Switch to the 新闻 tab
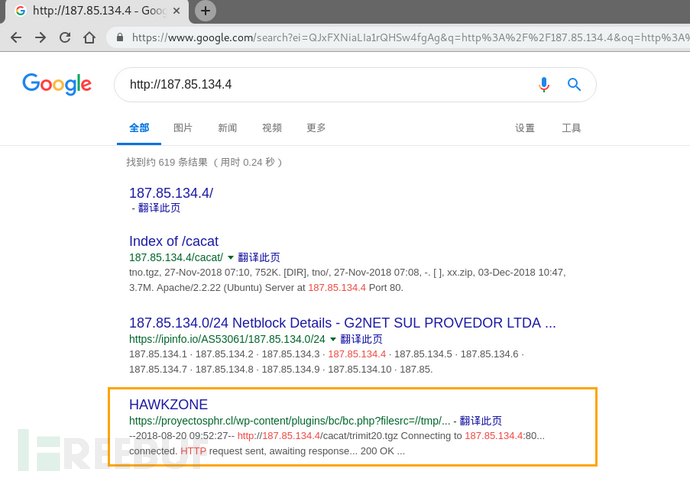Viewport: 690px width, 478px height. coord(227,128)
